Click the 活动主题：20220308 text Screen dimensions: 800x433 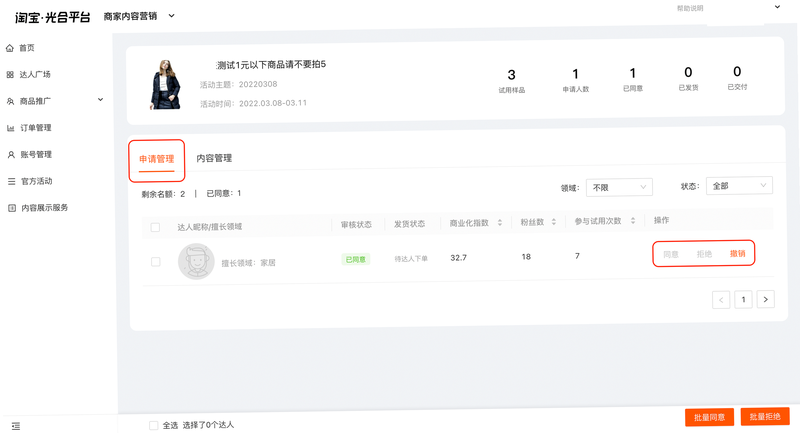(238, 85)
